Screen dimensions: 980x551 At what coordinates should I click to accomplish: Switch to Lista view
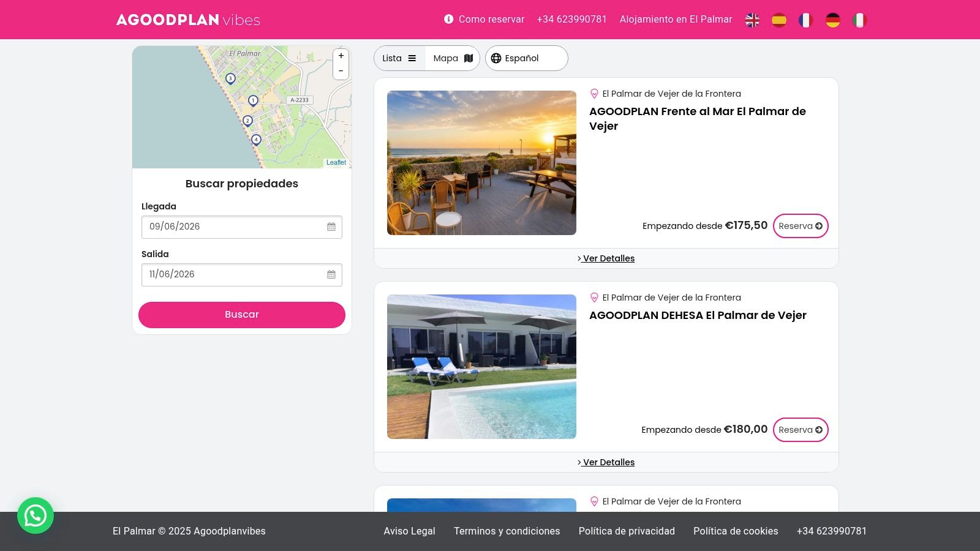[399, 58]
